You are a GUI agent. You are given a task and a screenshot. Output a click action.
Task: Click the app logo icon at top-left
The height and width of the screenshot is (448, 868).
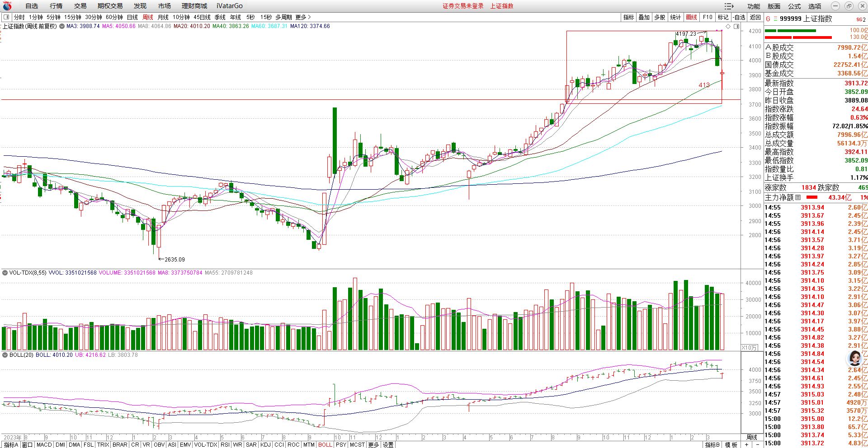coord(7,6)
